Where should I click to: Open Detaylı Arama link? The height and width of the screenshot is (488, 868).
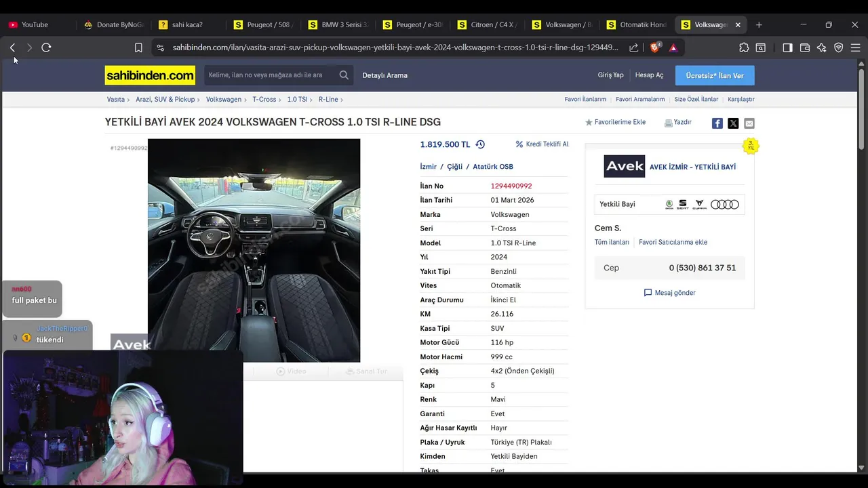tap(384, 75)
